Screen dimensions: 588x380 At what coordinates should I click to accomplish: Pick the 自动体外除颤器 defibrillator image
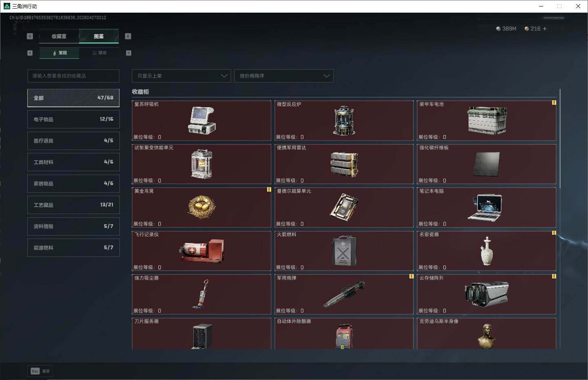tap(344, 336)
